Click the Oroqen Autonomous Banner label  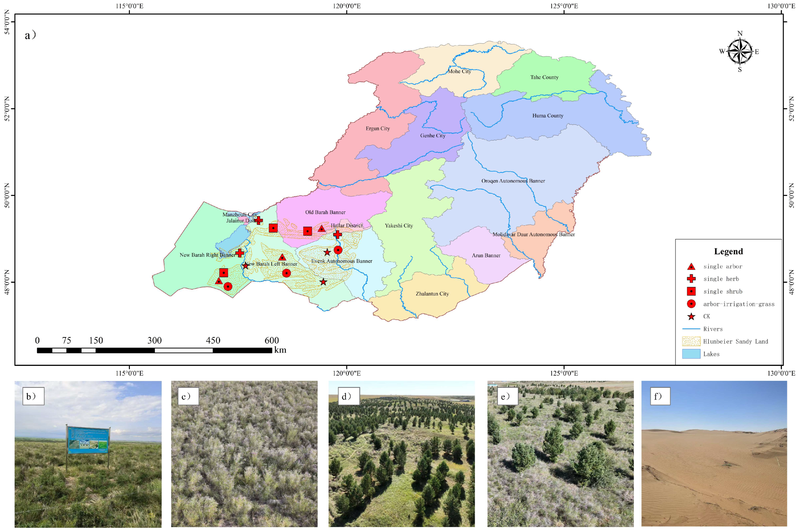click(x=513, y=181)
